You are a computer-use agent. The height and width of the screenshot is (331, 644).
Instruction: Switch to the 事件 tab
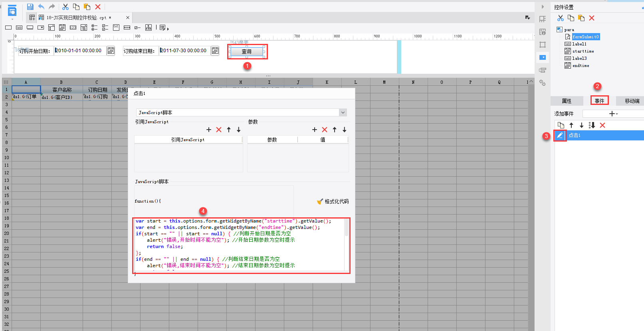599,101
